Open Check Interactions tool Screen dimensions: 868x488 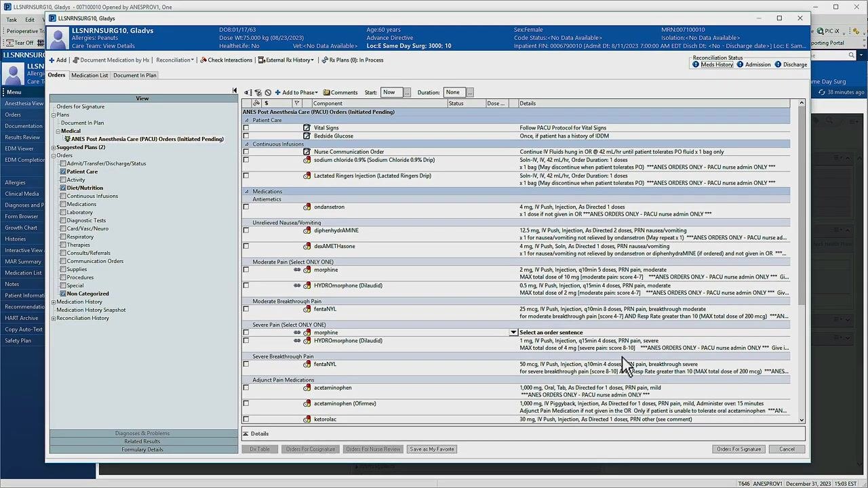tap(226, 60)
